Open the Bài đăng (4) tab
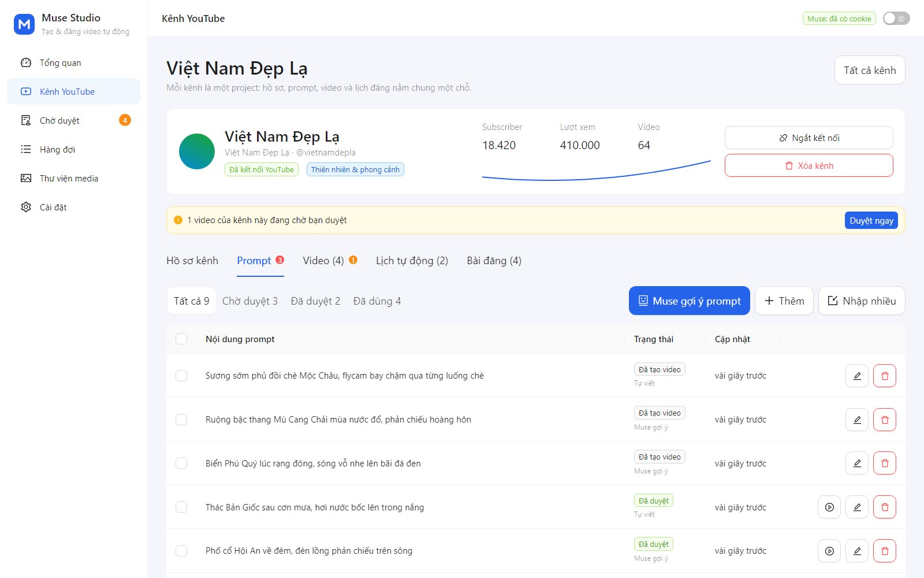This screenshot has width=924, height=578. pos(494,261)
